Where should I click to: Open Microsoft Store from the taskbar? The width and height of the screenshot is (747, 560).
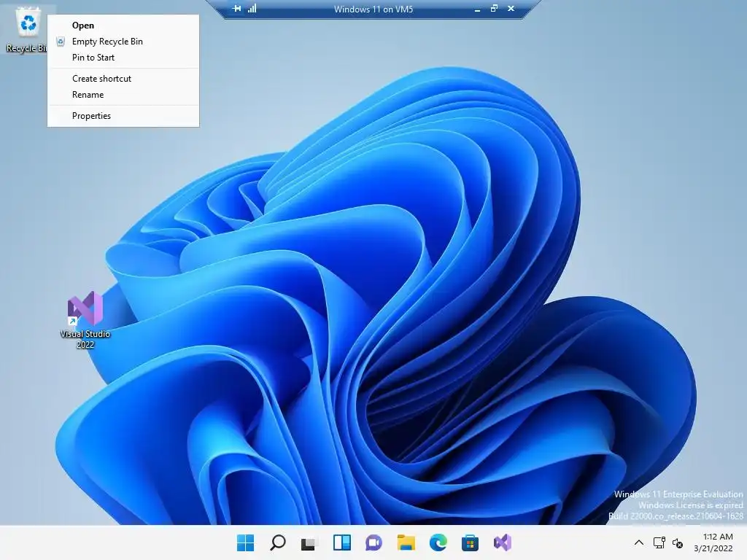pos(470,542)
